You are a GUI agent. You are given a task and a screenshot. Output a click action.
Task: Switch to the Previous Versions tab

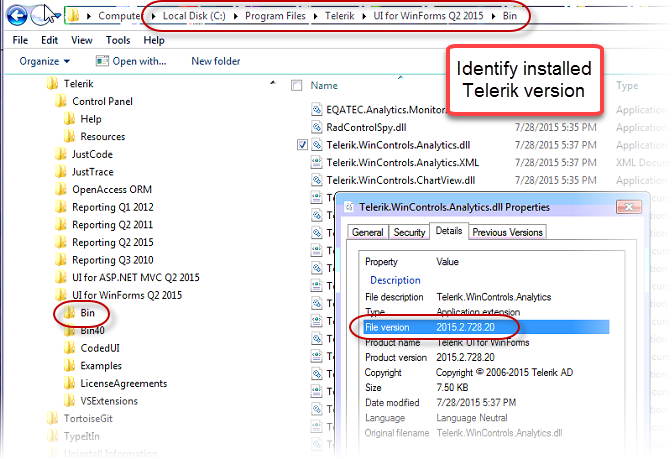(507, 232)
